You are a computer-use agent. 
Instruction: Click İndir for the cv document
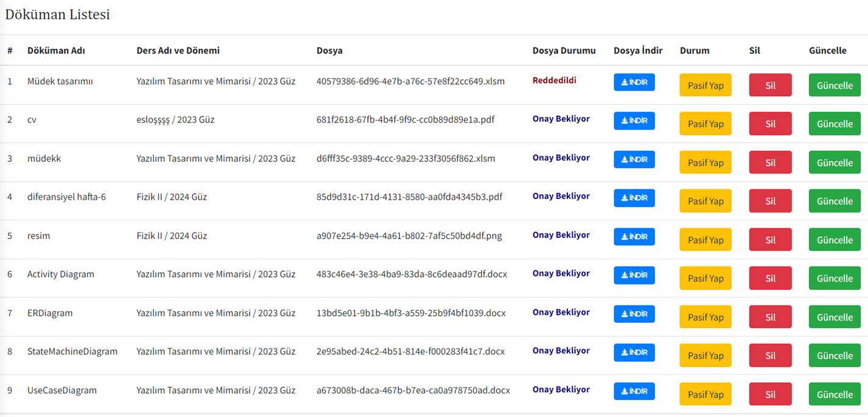634,121
